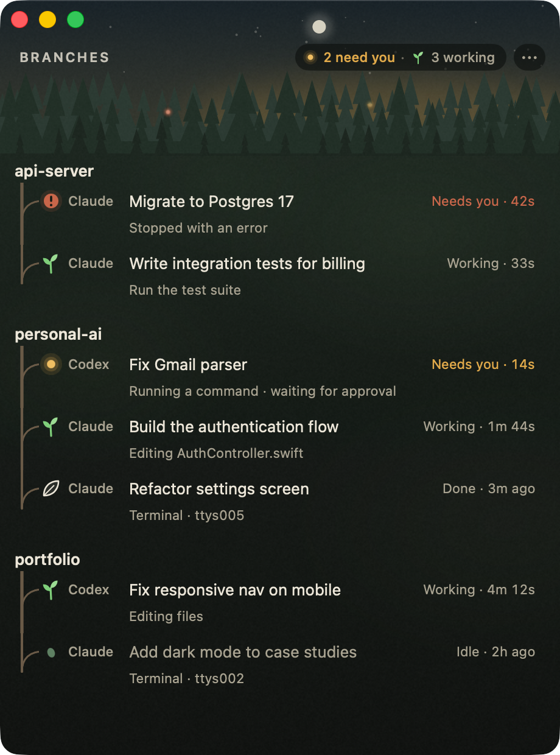Click the Needs you · 14s status label

click(483, 365)
